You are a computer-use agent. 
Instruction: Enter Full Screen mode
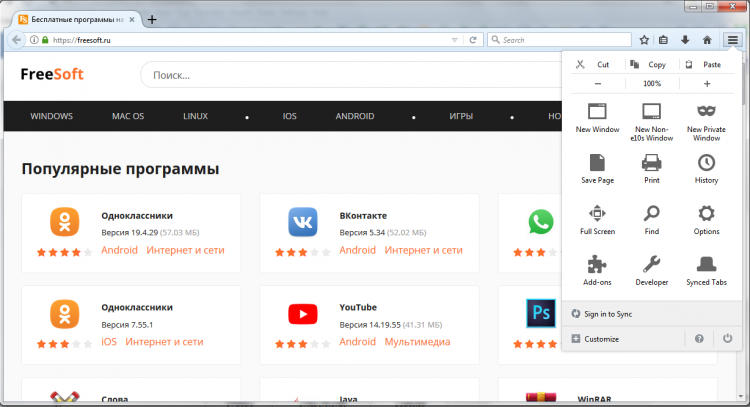click(x=596, y=213)
